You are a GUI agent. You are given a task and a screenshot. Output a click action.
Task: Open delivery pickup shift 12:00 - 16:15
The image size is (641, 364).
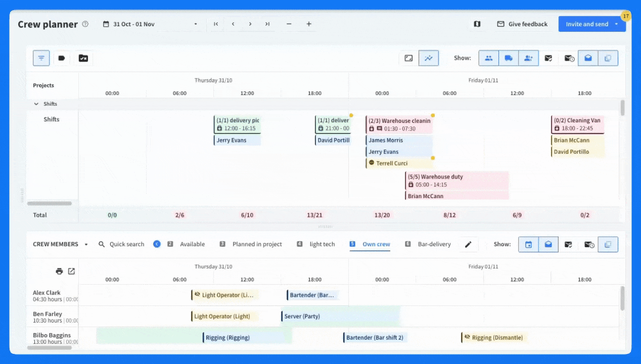[237, 124]
